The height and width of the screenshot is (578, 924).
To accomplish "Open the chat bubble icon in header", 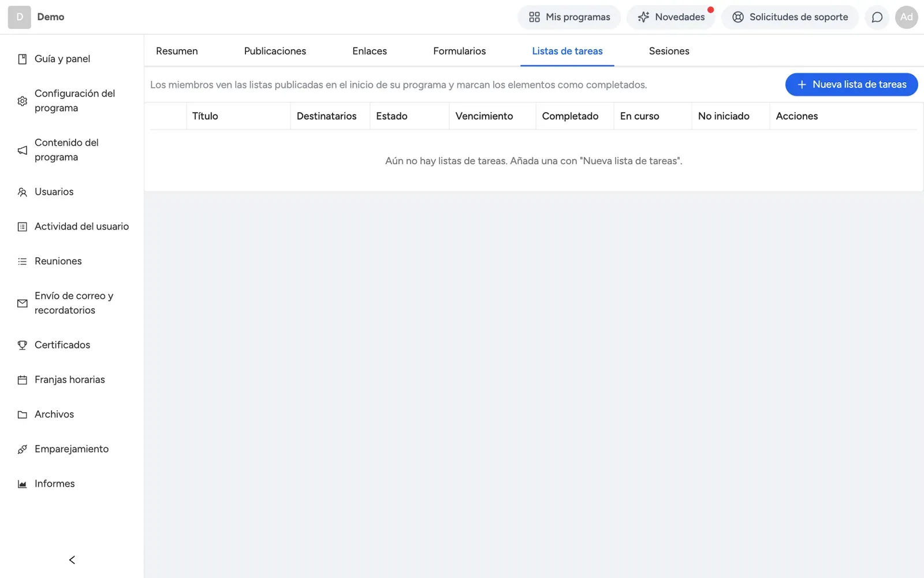I will coord(877,17).
